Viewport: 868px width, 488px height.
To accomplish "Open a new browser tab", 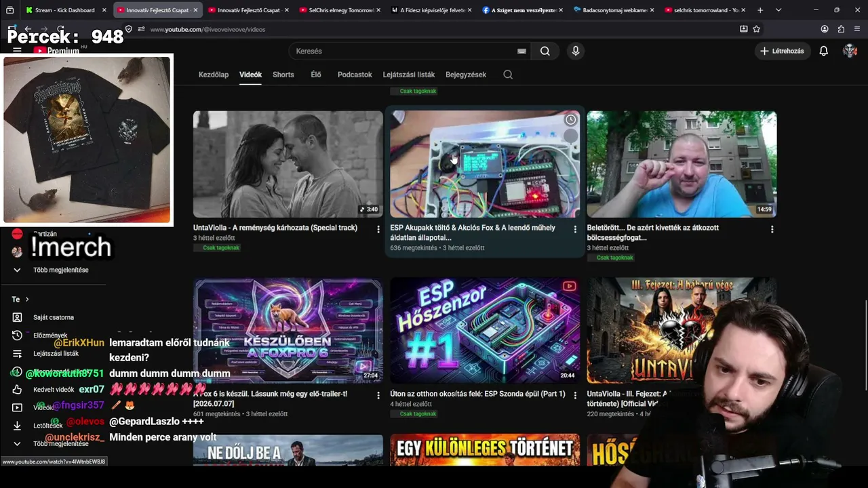I will coord(760,10).
